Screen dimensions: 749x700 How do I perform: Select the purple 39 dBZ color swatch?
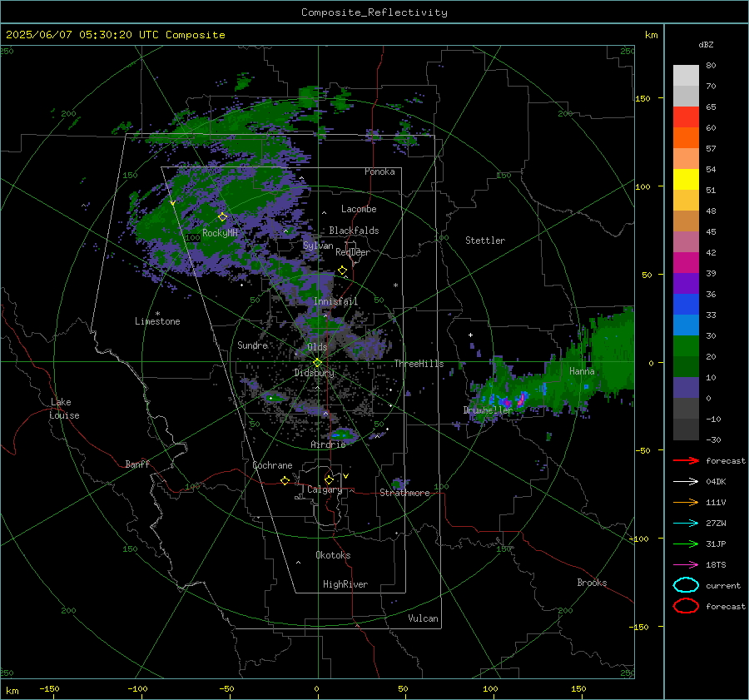point(686,283)
